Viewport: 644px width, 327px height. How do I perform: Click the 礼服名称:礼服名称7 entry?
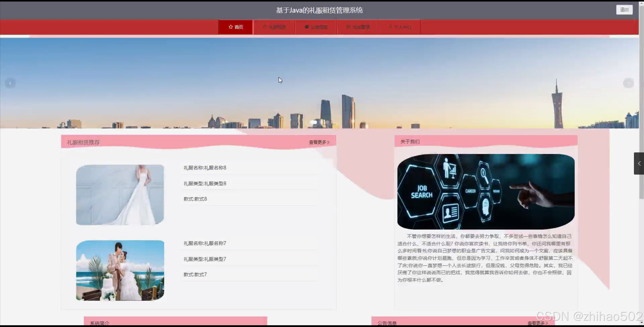[x=205, y=243]
